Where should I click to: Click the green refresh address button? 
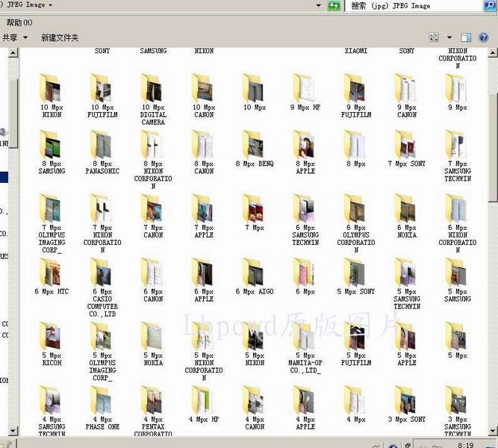334,5
